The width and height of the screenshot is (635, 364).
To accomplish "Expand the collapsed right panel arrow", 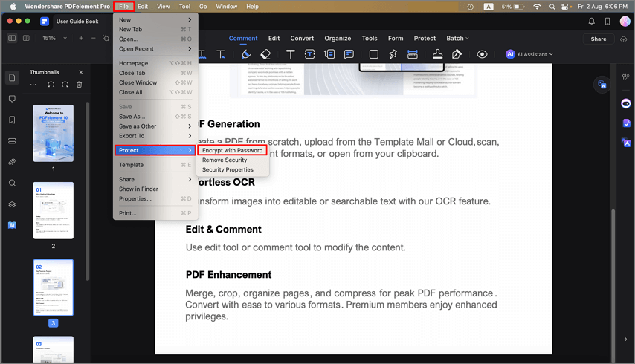I will [625, 339].
